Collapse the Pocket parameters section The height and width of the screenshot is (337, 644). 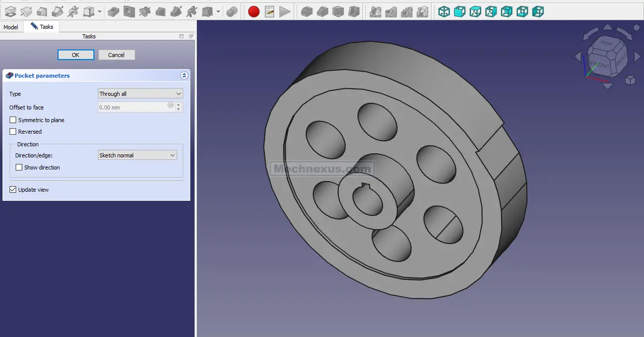[184, 76]
